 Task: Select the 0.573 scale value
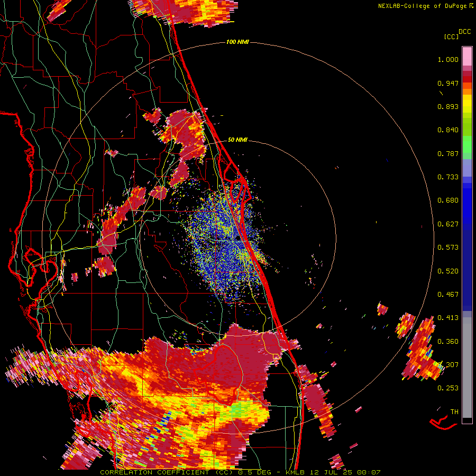tap(448, 248)
